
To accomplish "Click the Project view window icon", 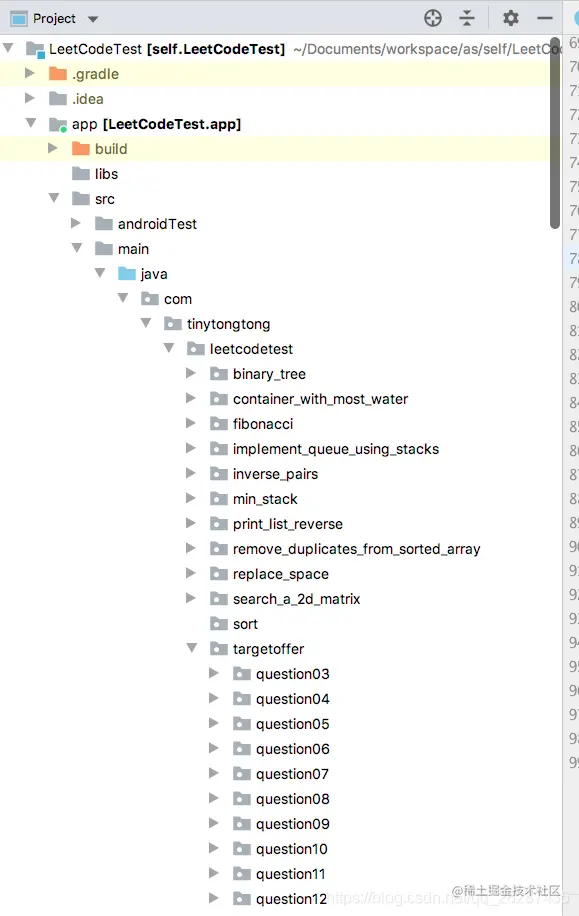I will (19, 19).
